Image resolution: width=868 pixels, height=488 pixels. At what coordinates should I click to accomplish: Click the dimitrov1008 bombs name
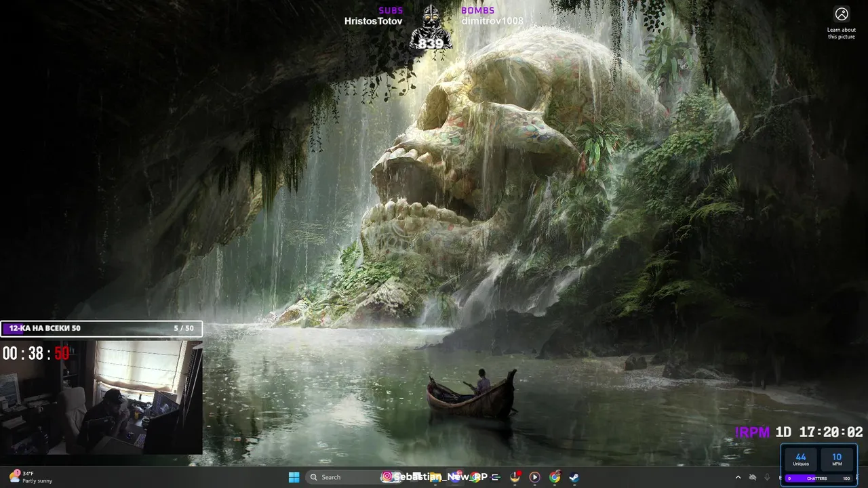pyautogui.click(x=492, y=21)
